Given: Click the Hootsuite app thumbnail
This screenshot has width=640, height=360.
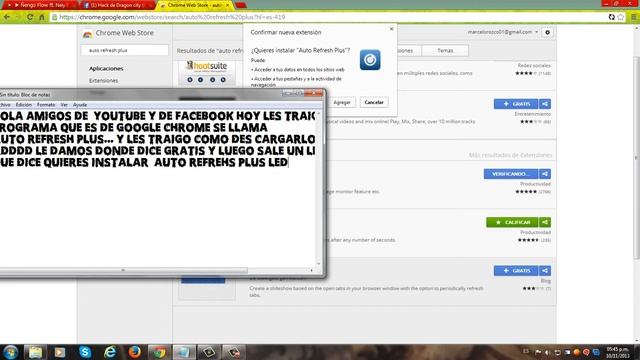Looking at the screenshot, I should click(x=207, y=72).
